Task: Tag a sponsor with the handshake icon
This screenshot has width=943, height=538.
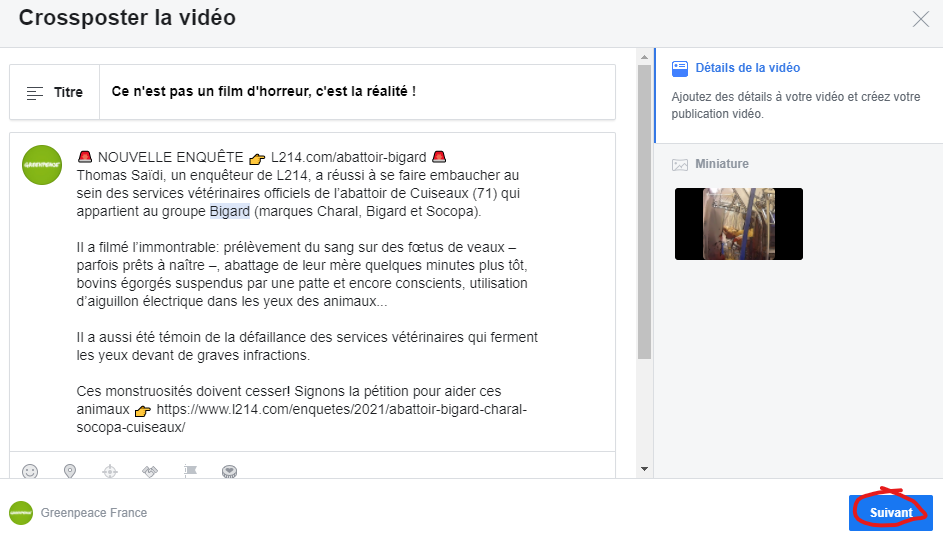Action: coord(150,471)
